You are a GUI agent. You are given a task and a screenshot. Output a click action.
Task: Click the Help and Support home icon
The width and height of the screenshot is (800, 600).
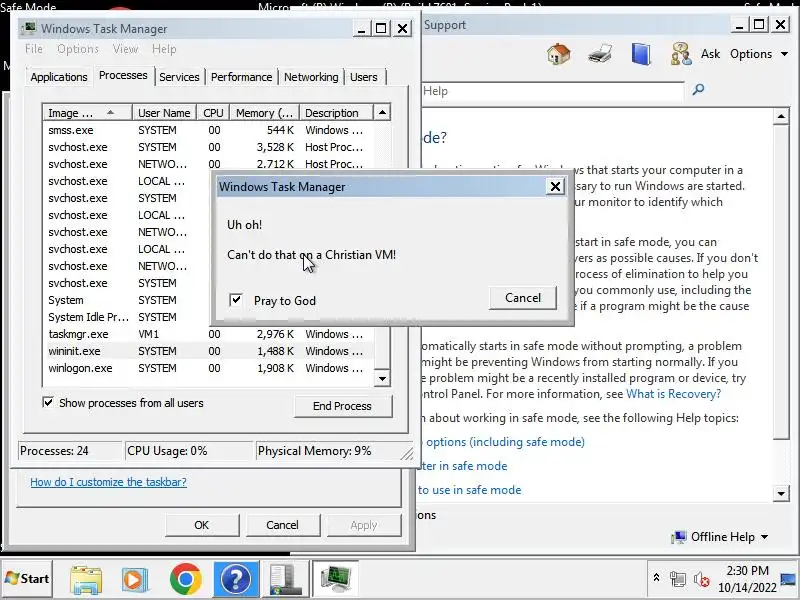(x=558, y=54)
